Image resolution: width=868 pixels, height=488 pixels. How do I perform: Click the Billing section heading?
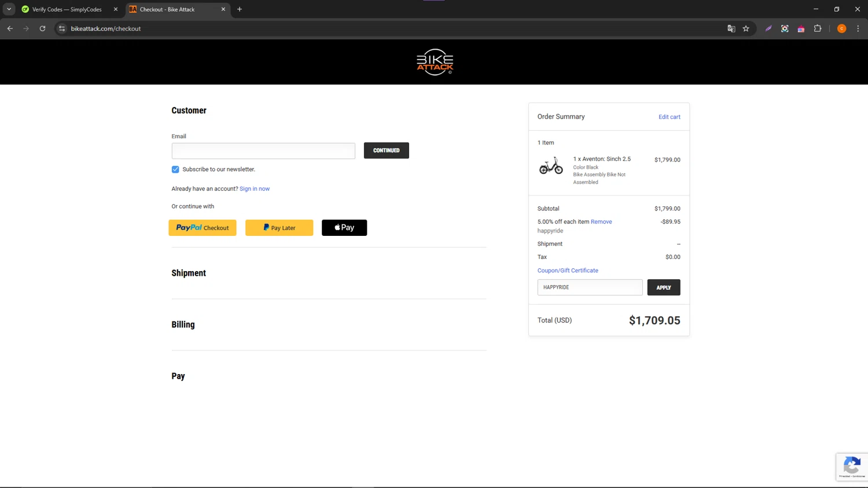coord(183,324)
